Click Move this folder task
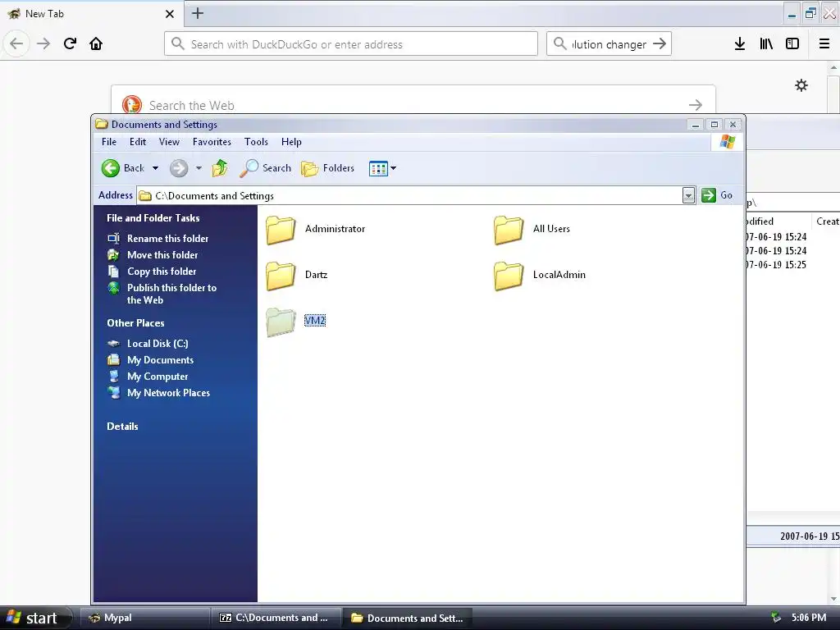 coord(162,255)
